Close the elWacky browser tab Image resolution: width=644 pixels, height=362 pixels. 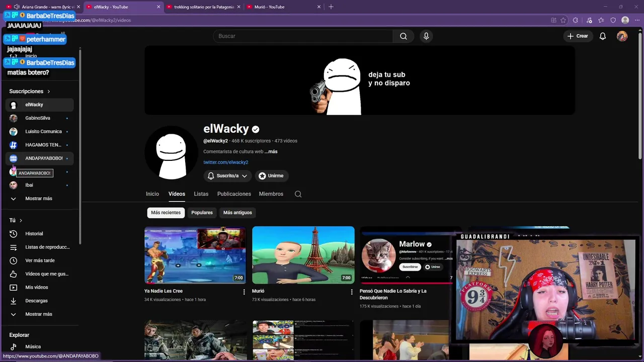point(158,7)
